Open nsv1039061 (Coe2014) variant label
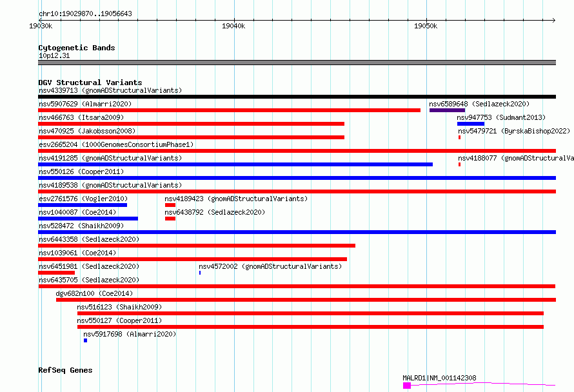 (x=77, y=253)
